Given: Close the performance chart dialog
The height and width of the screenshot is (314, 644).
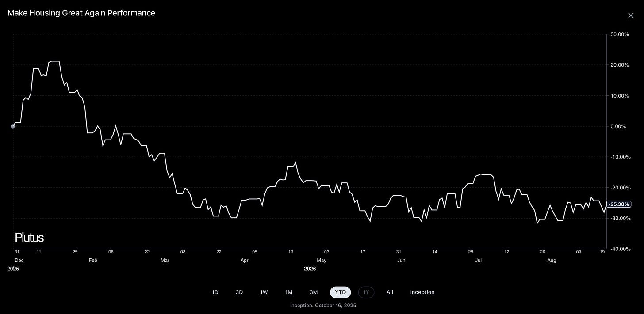Looking at the screenshot, I should (x=631, y=15).
